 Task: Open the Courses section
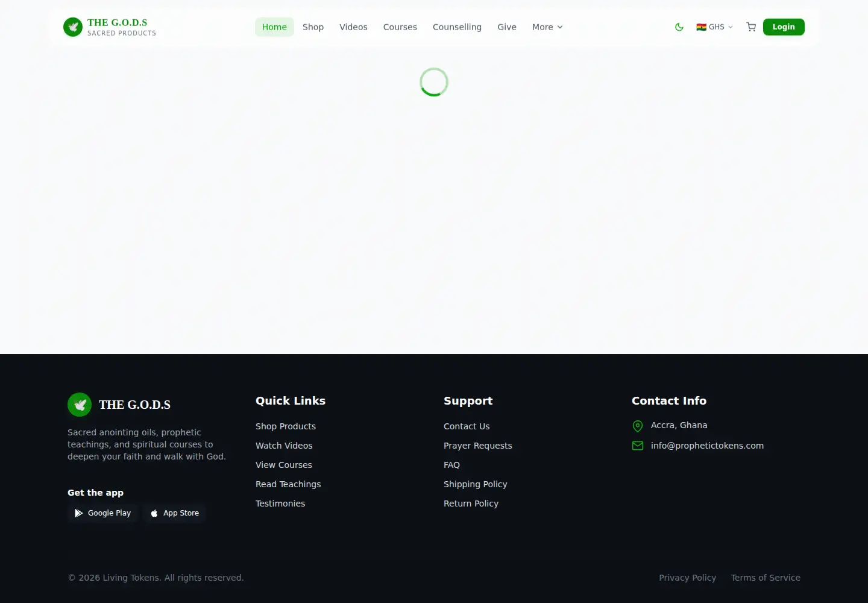pos(400,27)
